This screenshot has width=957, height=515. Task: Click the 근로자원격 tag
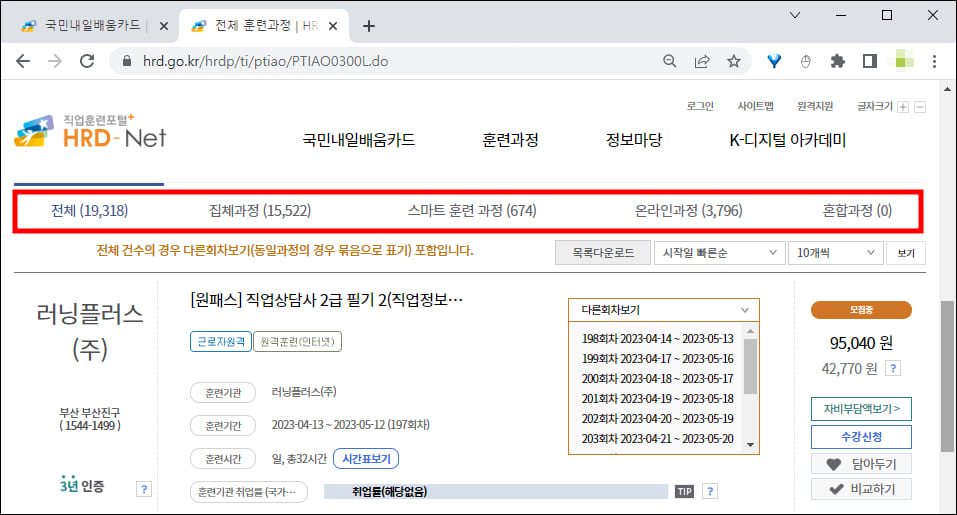pos(220,342)
